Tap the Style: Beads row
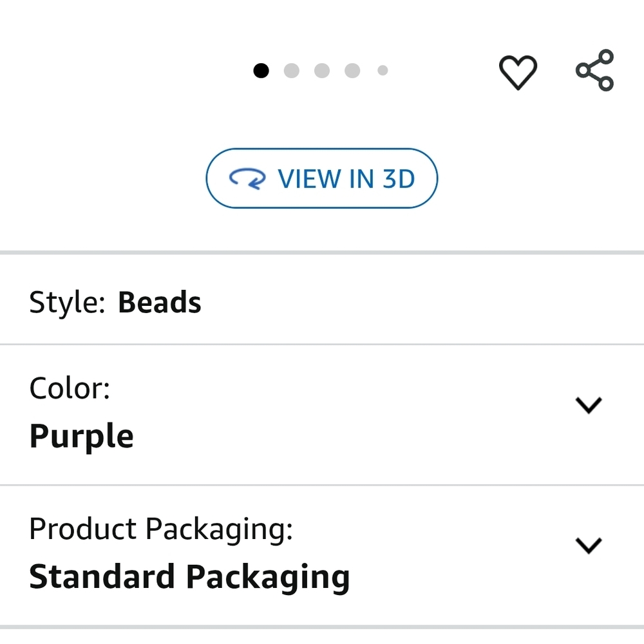This screenshot has width=644, height=644. (x=322, y=299)
